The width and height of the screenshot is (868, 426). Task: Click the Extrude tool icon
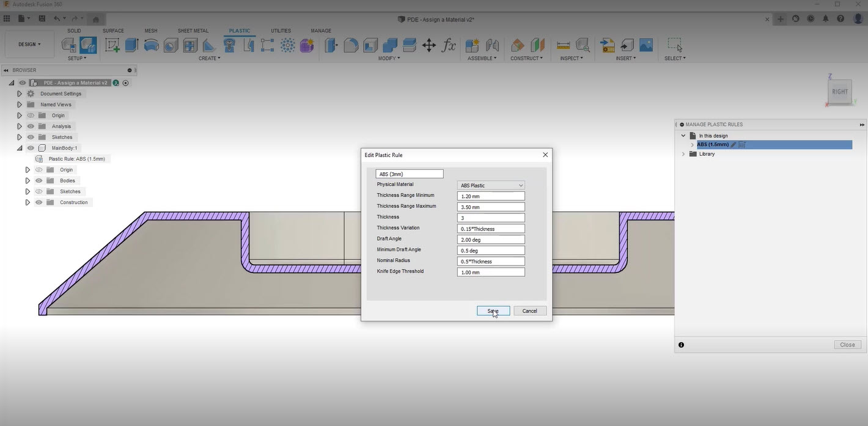[x=131, y=45]
